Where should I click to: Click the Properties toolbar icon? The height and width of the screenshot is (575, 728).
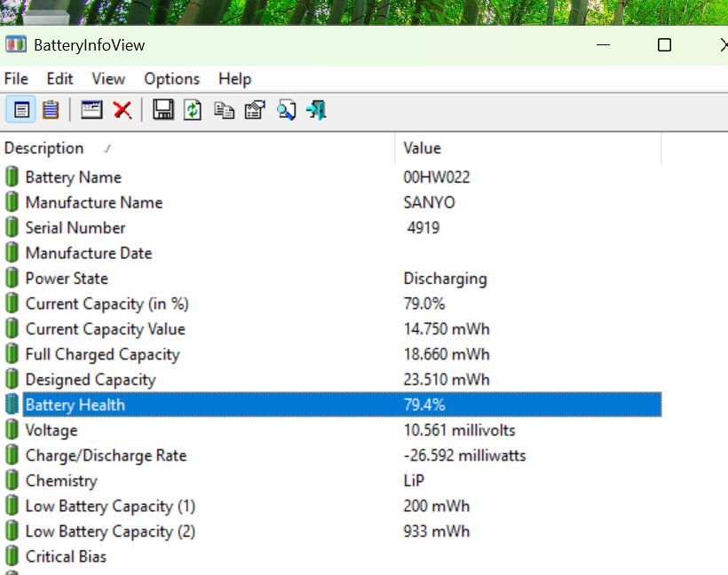(255, 109)
